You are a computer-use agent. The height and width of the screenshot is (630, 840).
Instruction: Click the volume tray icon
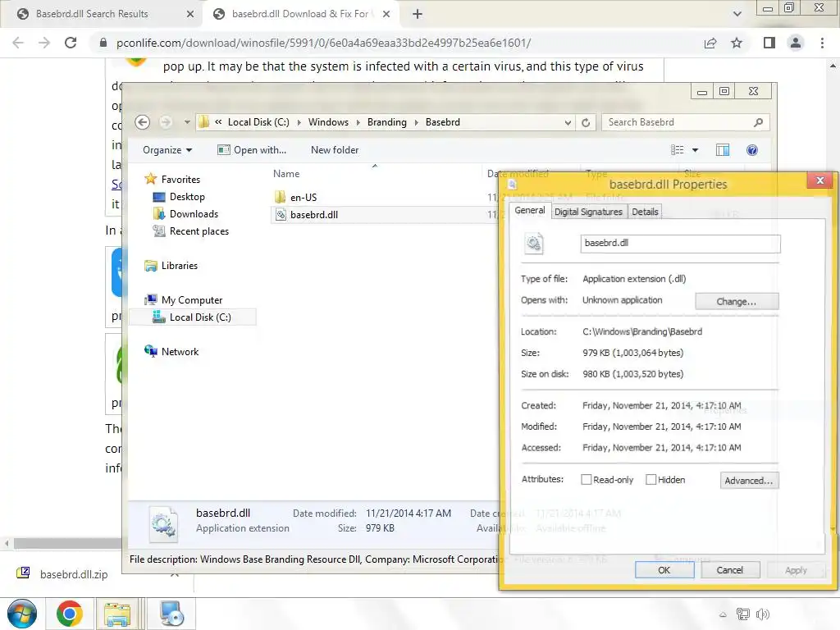762,614
